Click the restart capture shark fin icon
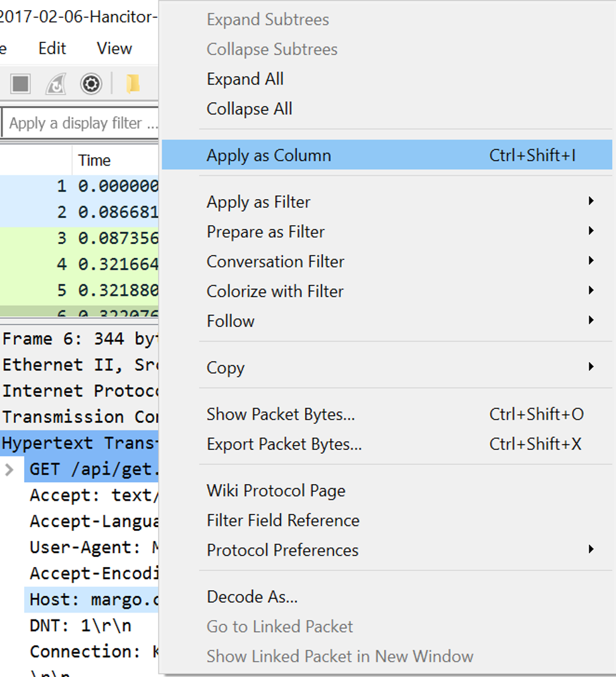 56,83
